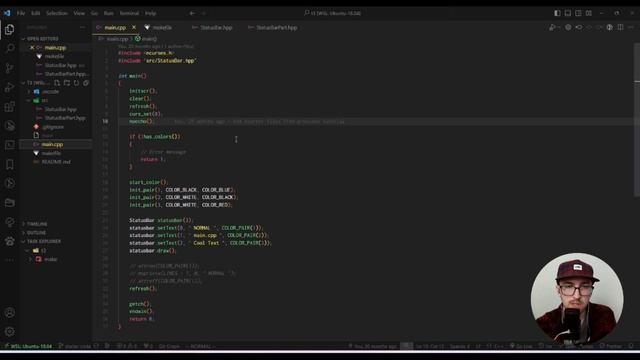Open the Customize Layout icon
This screenshot has width=640, height=360.
click(589, 13)
